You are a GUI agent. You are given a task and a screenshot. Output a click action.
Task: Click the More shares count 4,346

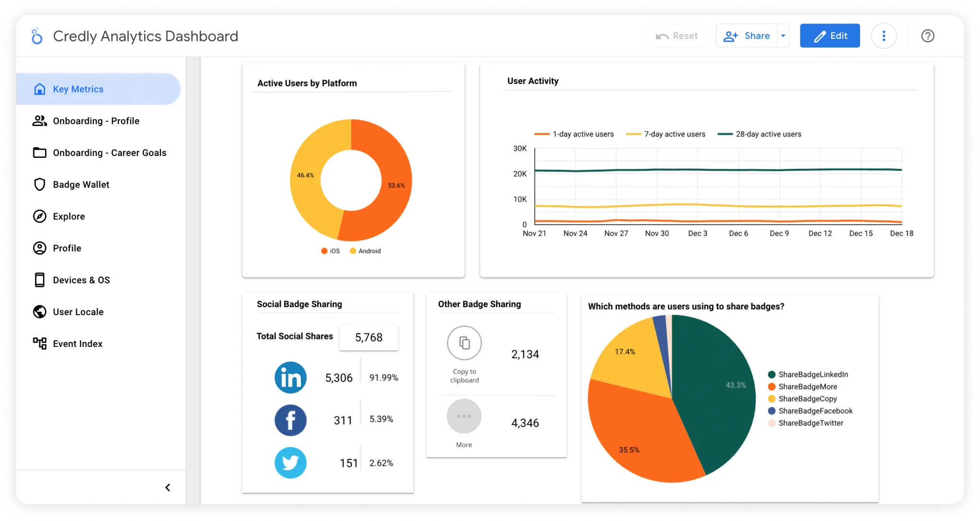point(525,423)
